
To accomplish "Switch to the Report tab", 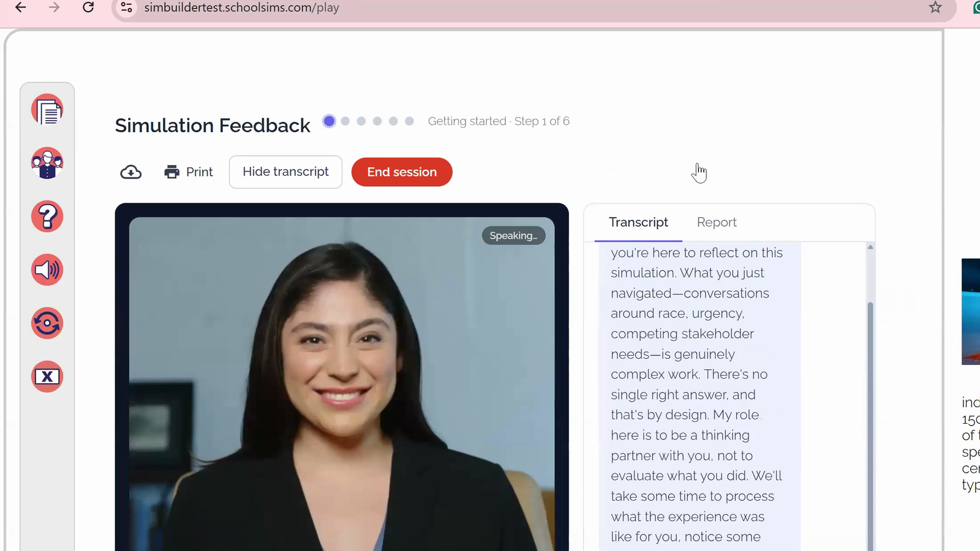I will (x=717, y=222).
